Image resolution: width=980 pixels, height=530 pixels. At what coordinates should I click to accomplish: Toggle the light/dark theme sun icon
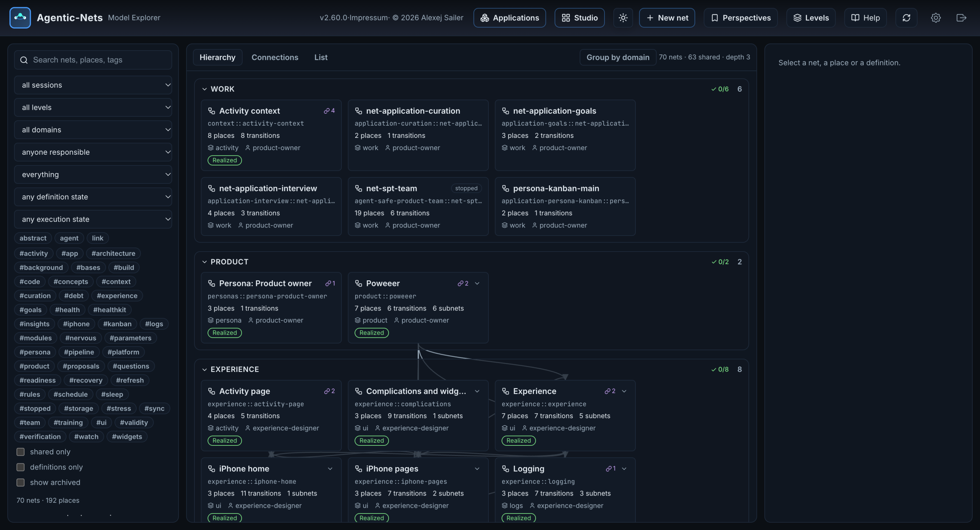click(623, 18)
